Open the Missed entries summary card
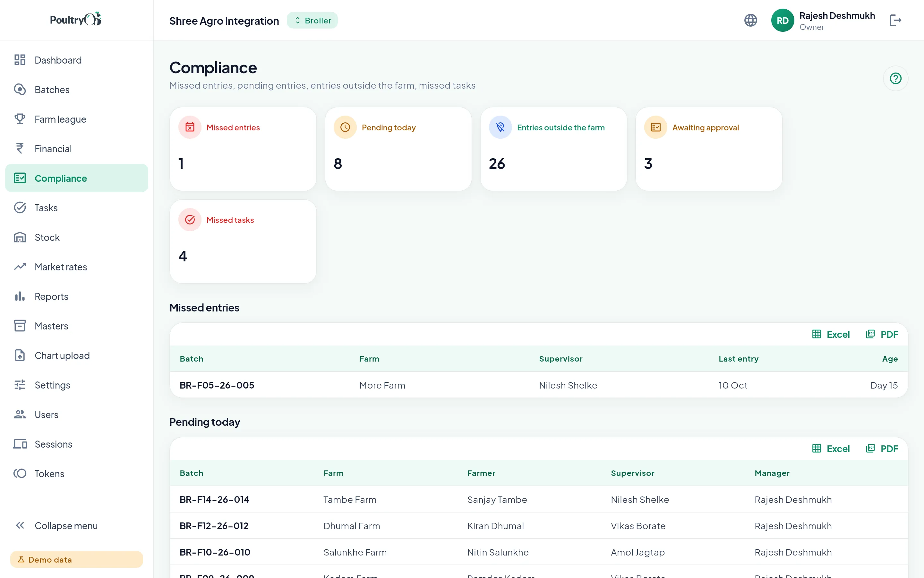The height and width of the screenshot is (578, 924). (243, 149)
